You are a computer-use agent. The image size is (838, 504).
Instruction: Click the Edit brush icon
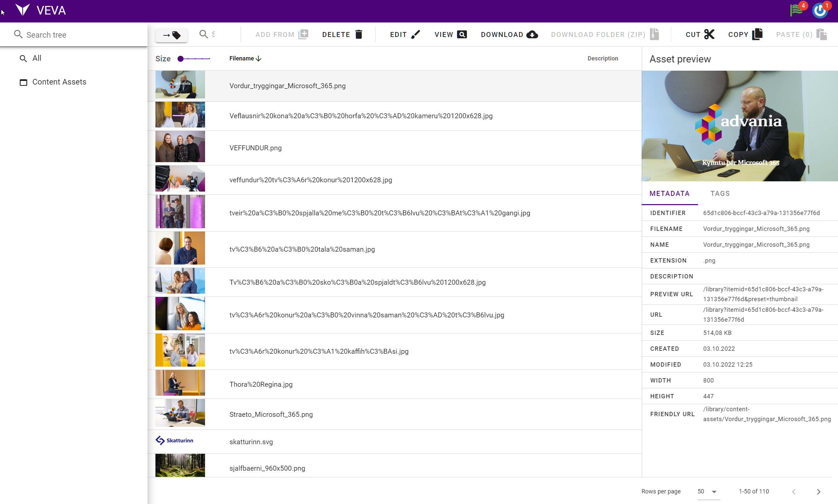pos(415,34)
